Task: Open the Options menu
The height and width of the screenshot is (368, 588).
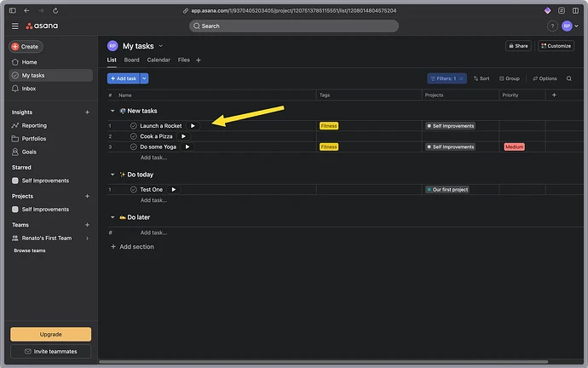Action: pyautogui.click(x=545, y=78)
